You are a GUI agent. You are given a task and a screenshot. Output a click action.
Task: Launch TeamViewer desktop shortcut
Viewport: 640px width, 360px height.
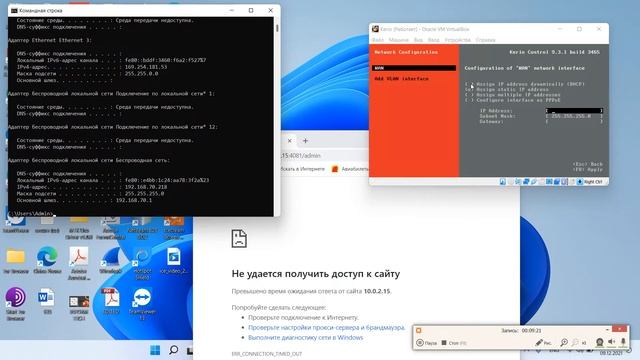142,298
